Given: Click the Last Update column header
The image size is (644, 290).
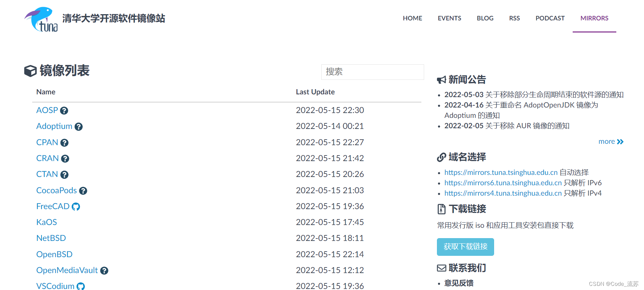Looking at the screenshot, I should [x=315, y=92].
